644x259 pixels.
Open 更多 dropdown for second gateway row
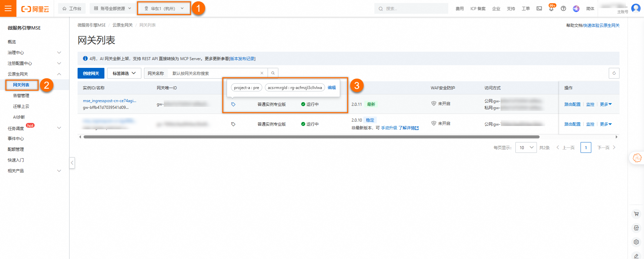606,124
